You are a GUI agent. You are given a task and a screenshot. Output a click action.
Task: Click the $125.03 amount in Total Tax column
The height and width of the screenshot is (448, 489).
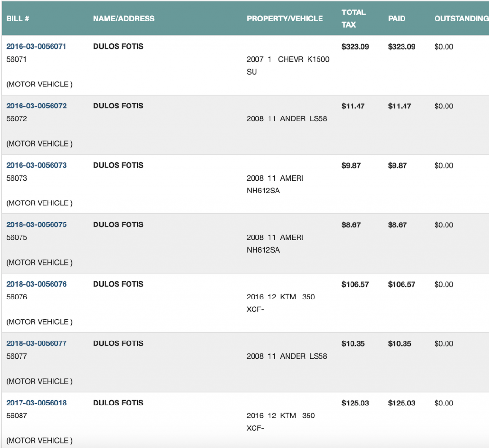click(x=355, y=403)
